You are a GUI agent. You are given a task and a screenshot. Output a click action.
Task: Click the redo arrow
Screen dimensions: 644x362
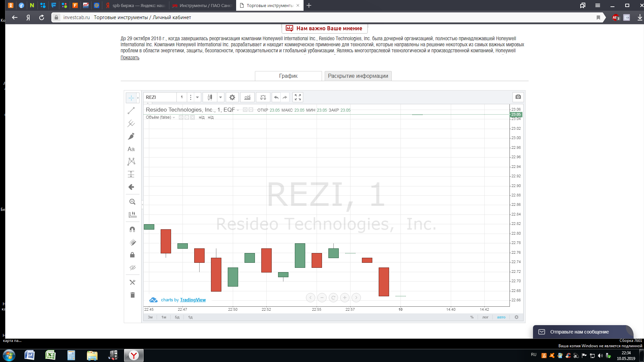click(285, 97)
